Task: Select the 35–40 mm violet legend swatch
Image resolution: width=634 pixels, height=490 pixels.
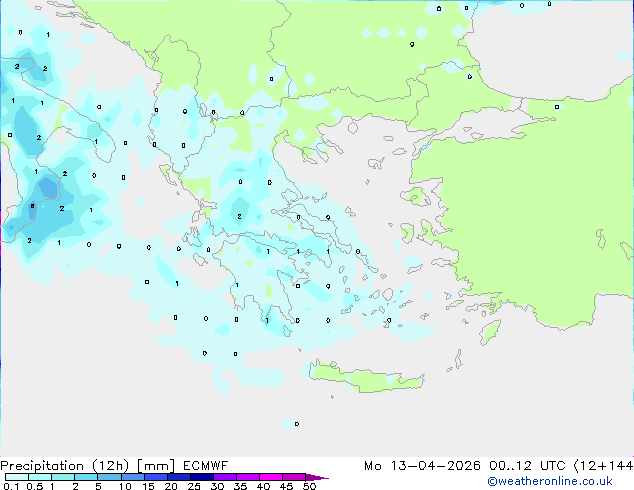Action: (247, 477)
